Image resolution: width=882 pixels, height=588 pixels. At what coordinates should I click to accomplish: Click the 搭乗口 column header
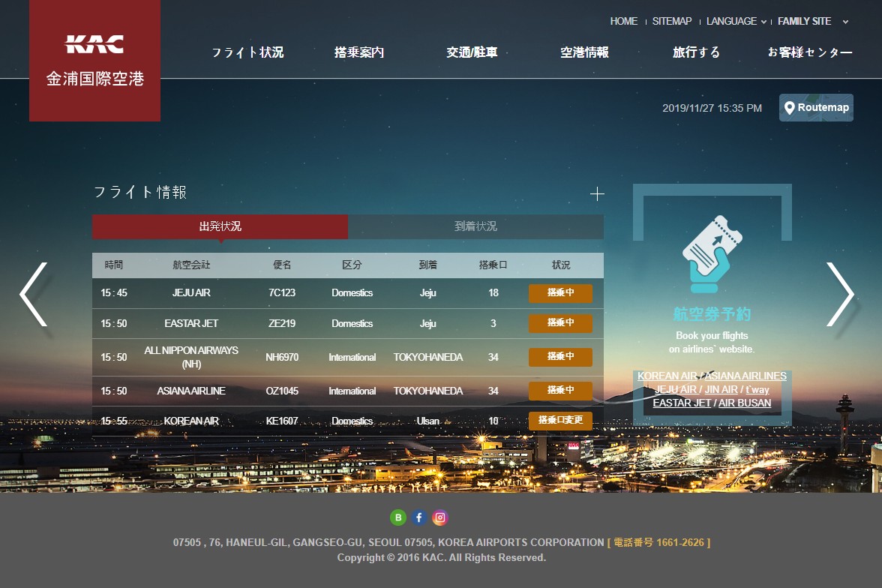(x=493, y=265)
